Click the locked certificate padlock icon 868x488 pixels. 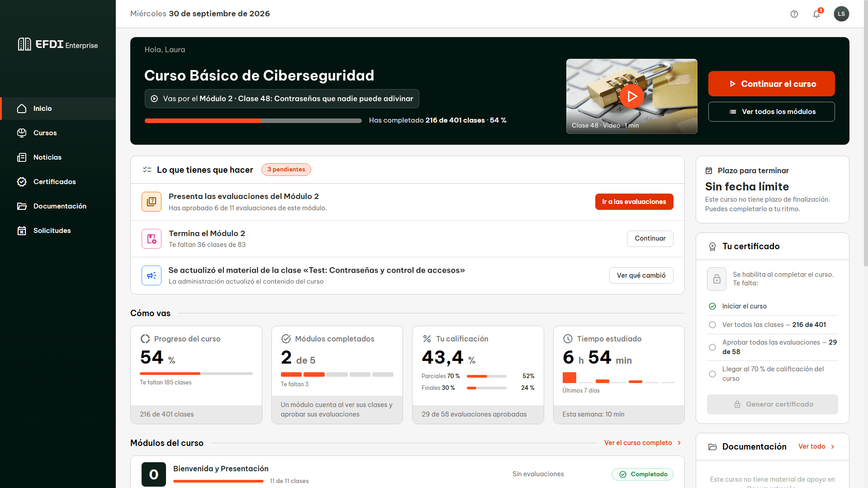[x=716, y=279]
